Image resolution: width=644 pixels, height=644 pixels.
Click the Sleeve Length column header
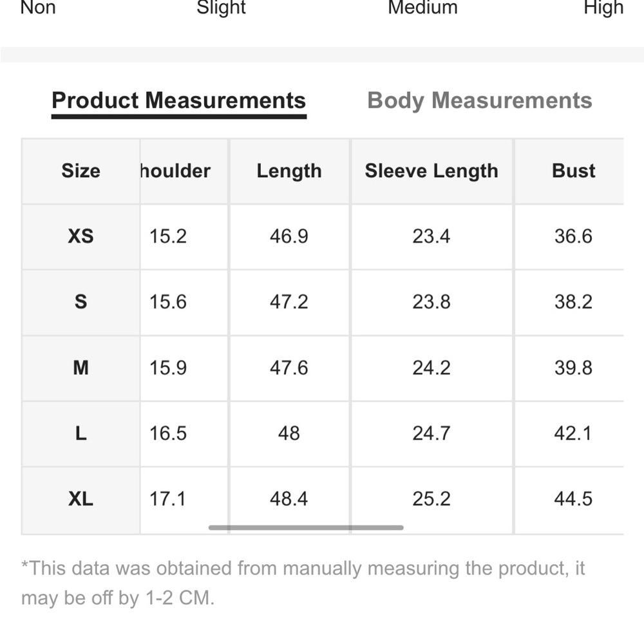click(x=431, y=171)
